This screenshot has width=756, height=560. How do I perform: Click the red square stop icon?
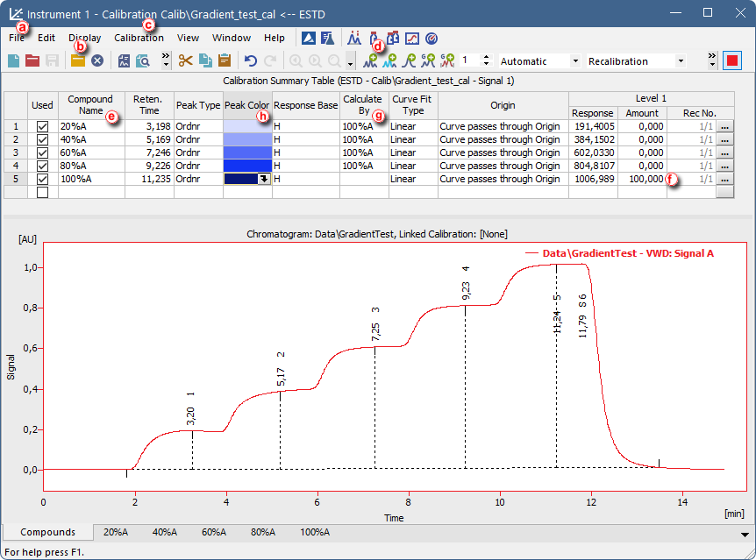[x=732, y=60]
